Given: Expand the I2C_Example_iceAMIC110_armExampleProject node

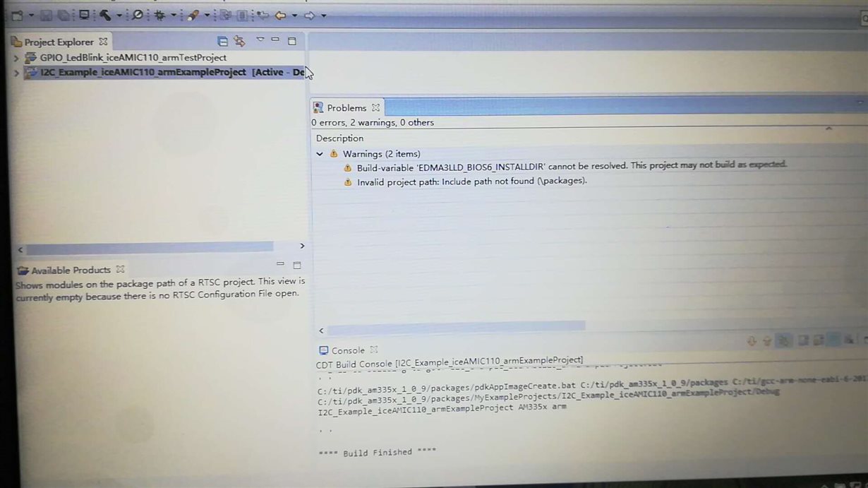Looking at the screenshot, I should [16, 73].
